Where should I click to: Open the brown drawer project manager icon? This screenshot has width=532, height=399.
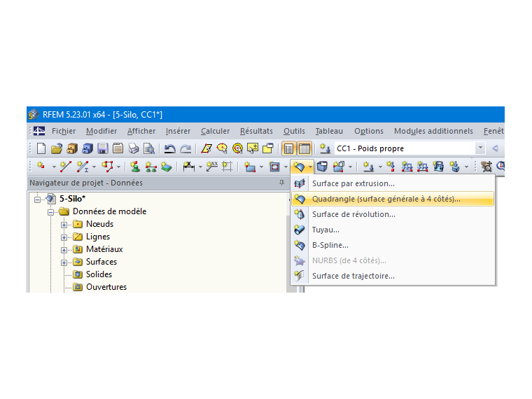tap(72, 148)
